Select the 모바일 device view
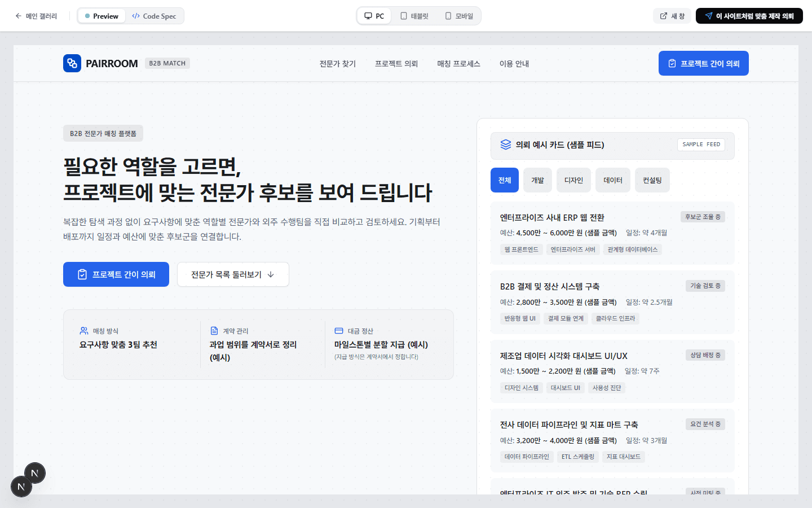This screenshot has height=508, width=812. [x=459, y=16]
